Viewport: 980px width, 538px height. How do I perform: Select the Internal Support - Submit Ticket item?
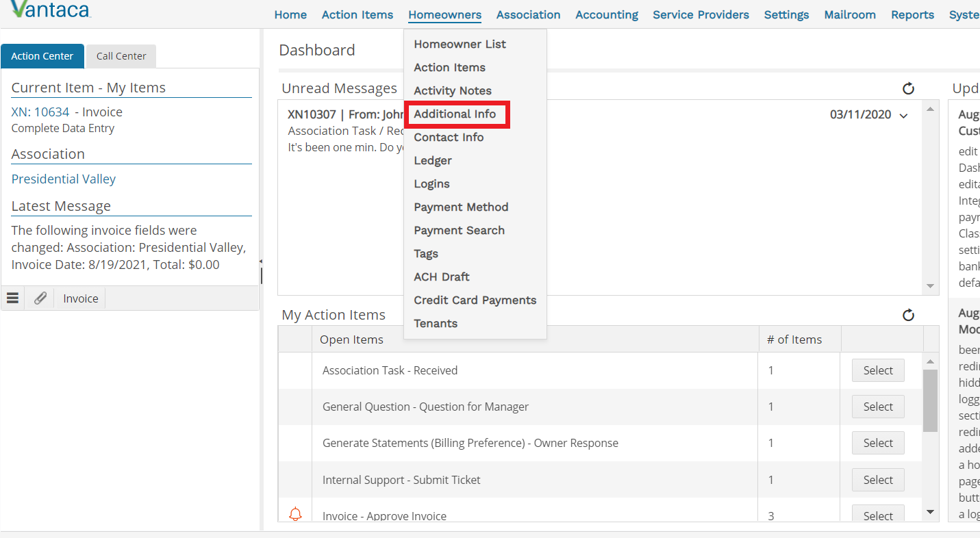pos(877,479)
